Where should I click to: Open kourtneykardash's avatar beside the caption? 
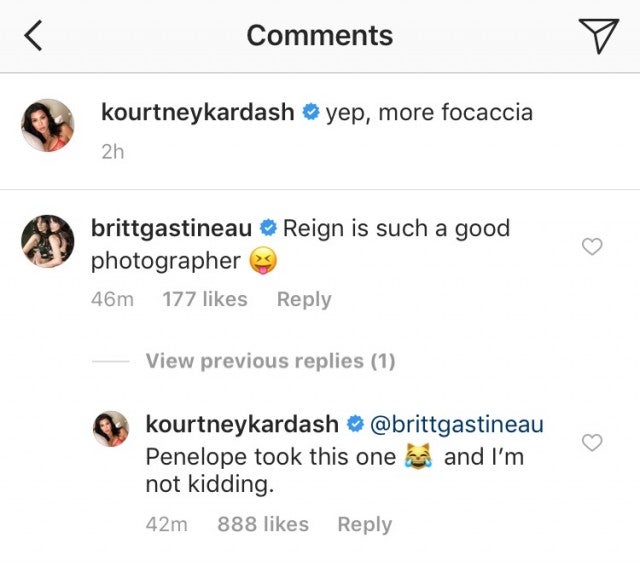point(47,125)
